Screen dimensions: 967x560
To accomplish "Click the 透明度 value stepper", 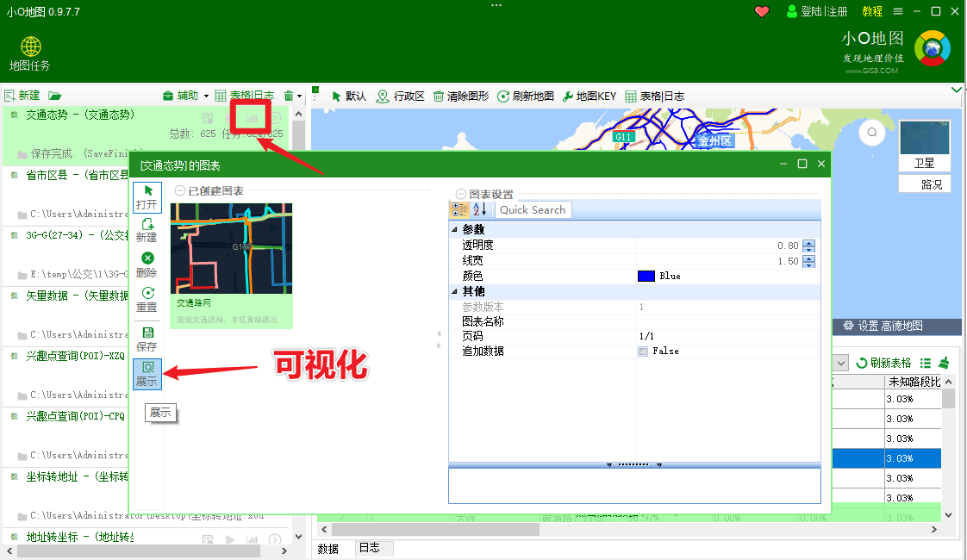I will [x=809, y=246].
